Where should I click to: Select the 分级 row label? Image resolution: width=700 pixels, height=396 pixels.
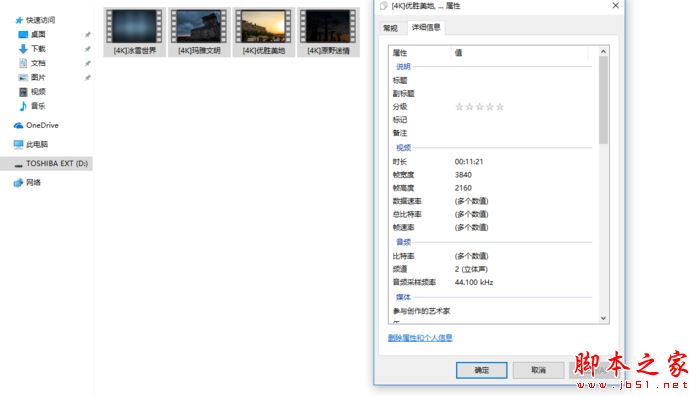coord(400,107)
